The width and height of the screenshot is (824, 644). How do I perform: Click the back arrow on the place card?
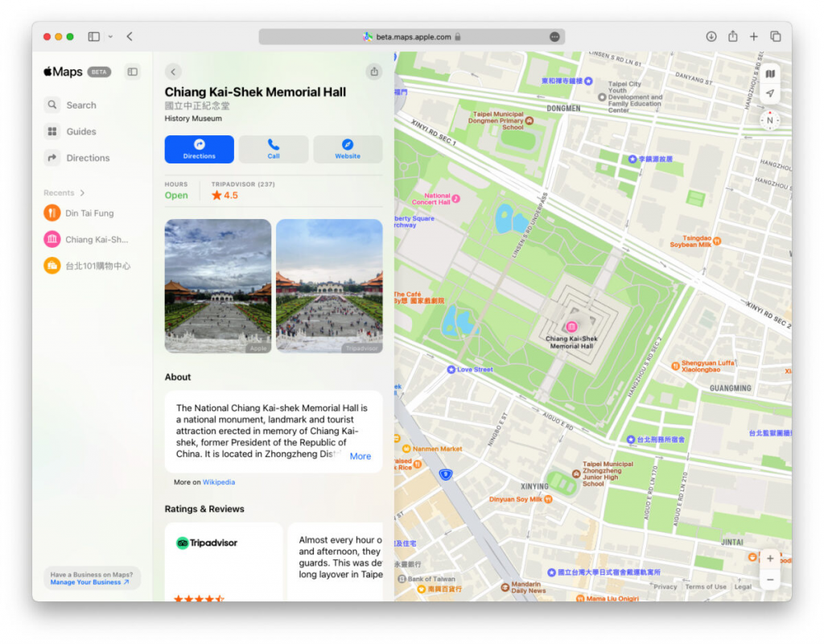(173, 72)
